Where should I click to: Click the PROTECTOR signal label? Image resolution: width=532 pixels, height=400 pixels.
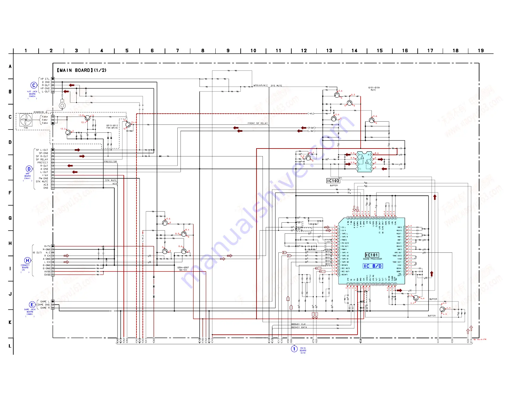(111, 162)
